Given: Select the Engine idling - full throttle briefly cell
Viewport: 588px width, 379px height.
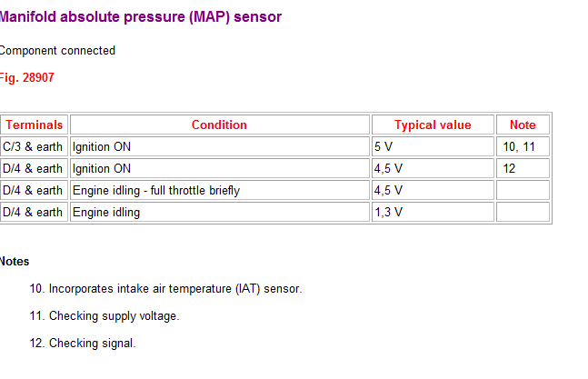Looking at the screenshot, I should [x=219, y=190].
